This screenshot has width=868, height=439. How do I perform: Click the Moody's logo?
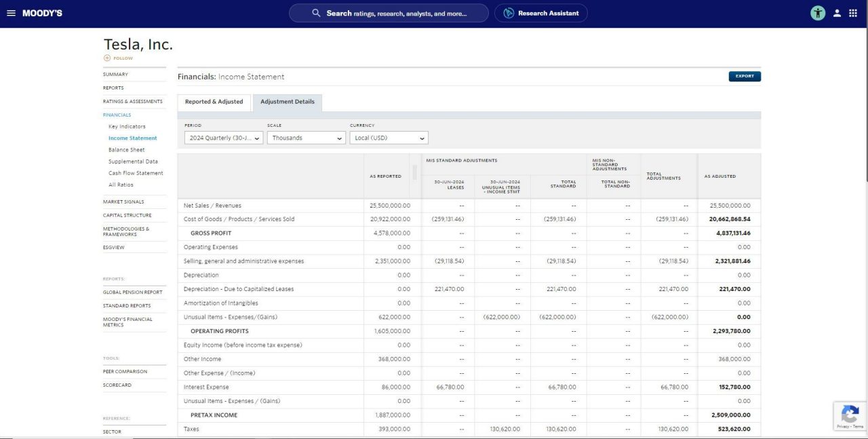[42, 13]
